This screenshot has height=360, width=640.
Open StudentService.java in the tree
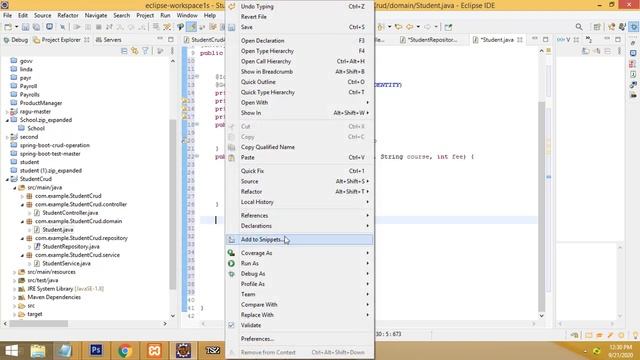click(67, 263)
